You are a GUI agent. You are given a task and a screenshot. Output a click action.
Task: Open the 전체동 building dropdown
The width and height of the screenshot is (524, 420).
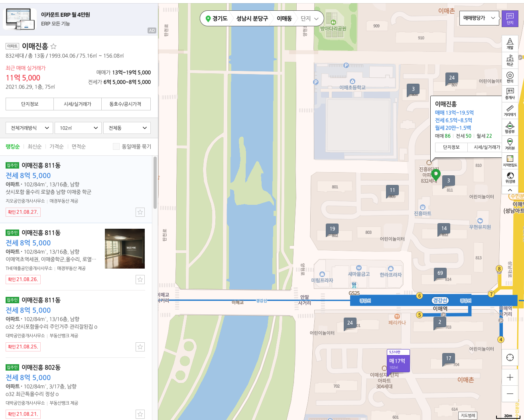click(x=127, y=128)
